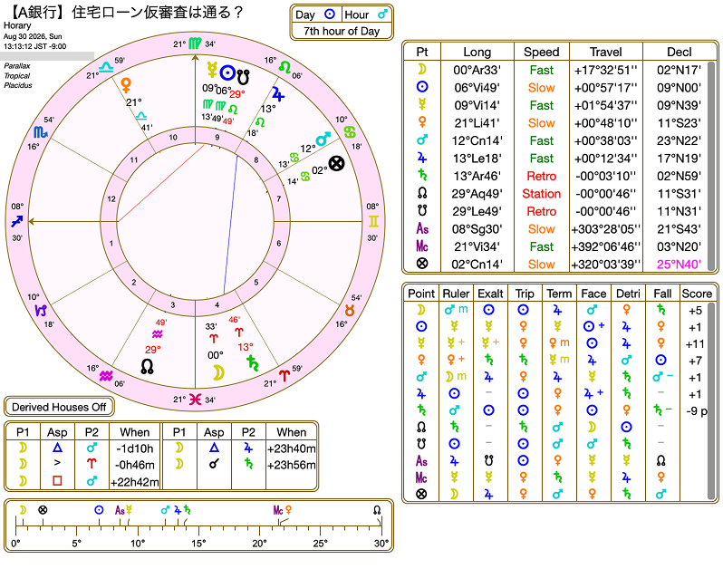This screenshot has width=723, height=588.
Task: Click Saturn's Retro speed entry
Action: (x=541, y=176)
